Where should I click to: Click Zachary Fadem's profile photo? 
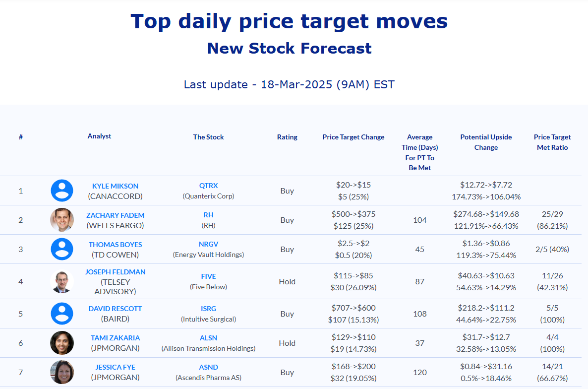point(62,220)
